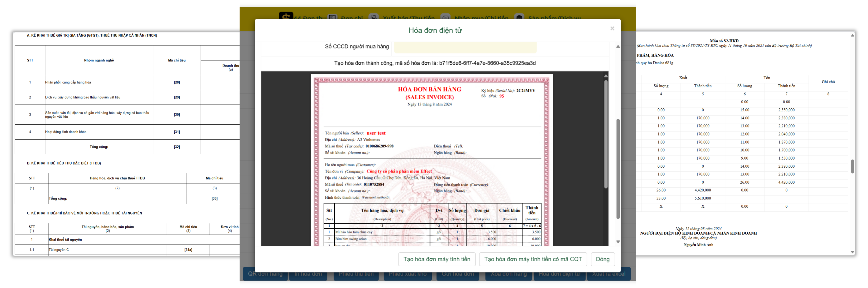868x288 pixels.
Task: Click the In hóa đơn button
Action: pyautogui.click(x=308, y=274)
